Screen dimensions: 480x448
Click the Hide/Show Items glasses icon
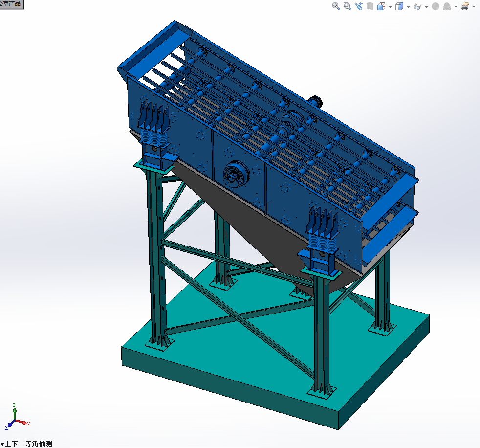[x=417, y=6]
